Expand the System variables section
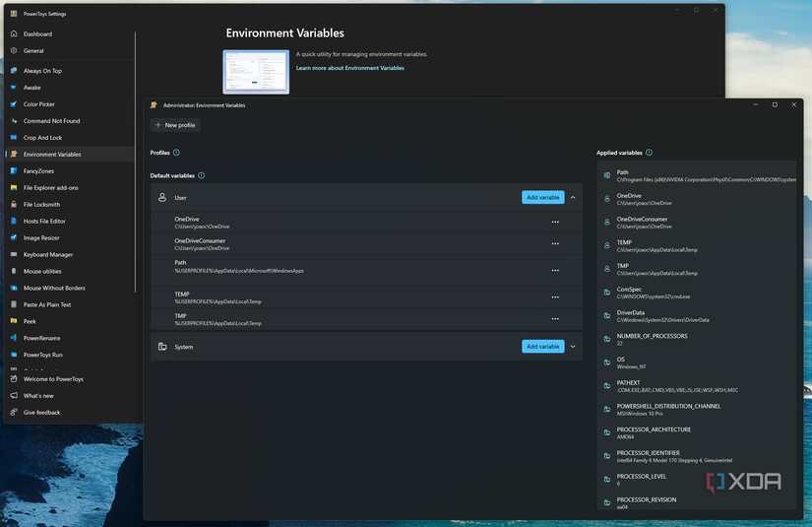Image resolution: width=812 pixels, height=527 pixels. click(573, 346)
